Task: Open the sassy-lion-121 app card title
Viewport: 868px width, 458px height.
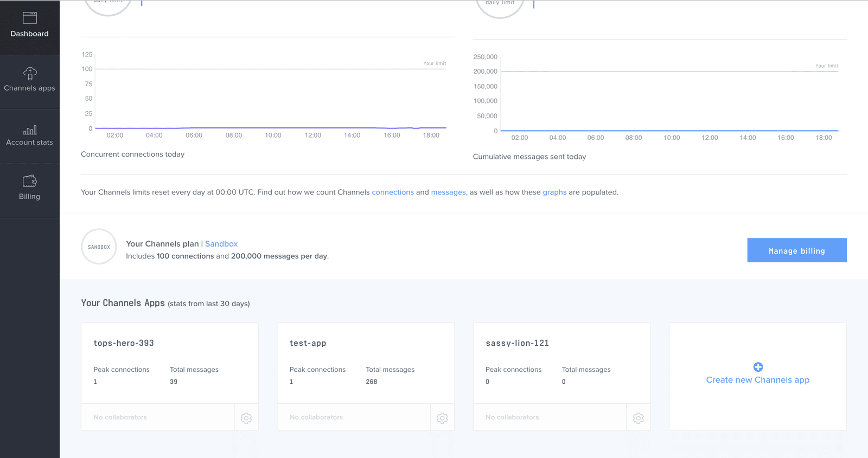Action: tap(517, 343)
